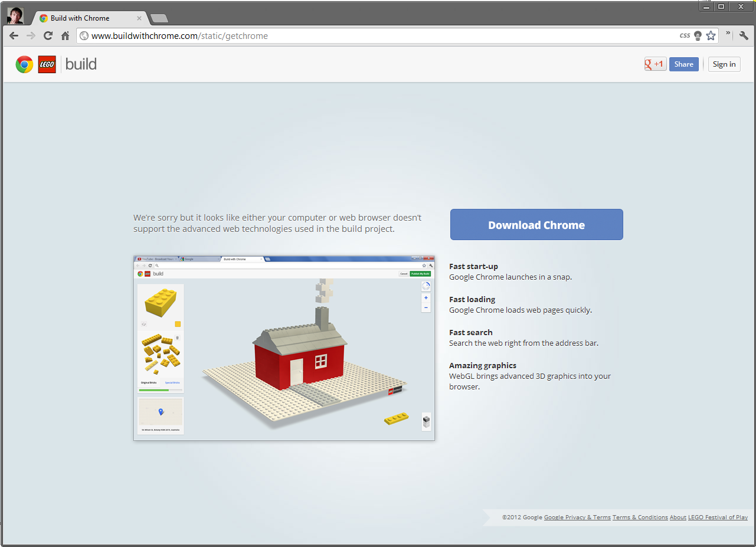Click 'WebGL brings advanced 3D graphics' text
The height and width of the screenshot is (547, 756).
coord(530,381)
